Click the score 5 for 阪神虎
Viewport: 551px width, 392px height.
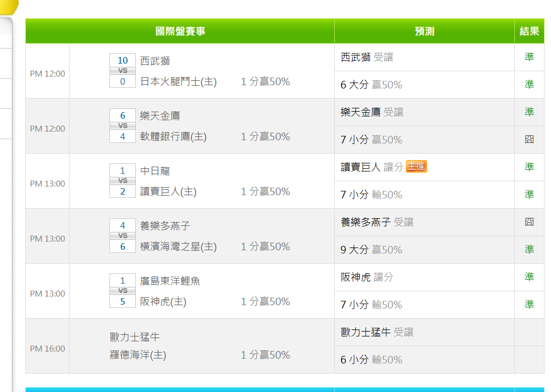coord(122,301)
